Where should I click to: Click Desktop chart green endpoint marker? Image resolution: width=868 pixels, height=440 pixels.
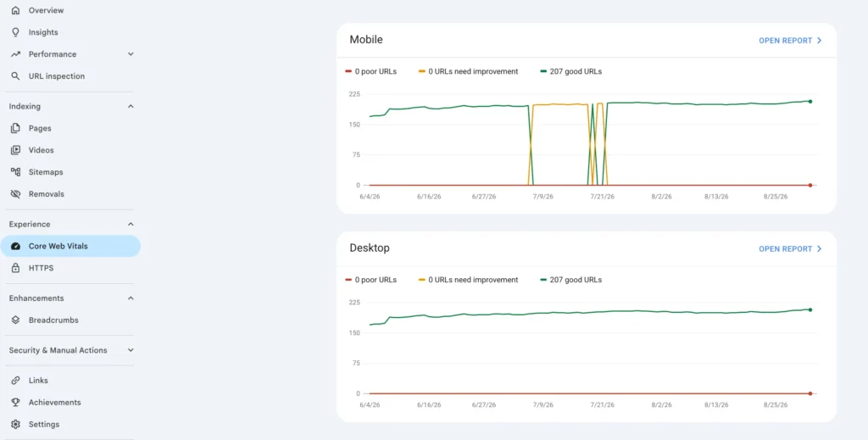point(810,309)
